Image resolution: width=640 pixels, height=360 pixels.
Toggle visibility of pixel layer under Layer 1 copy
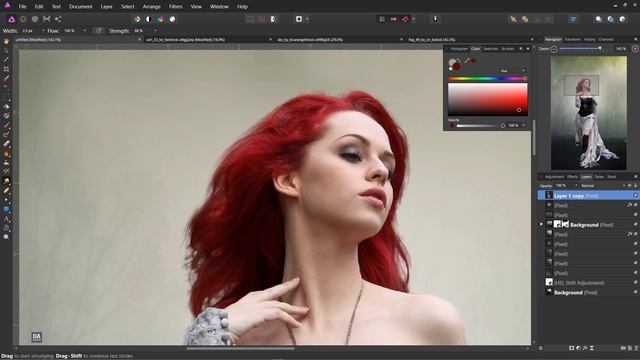click(x=636, y=205)
